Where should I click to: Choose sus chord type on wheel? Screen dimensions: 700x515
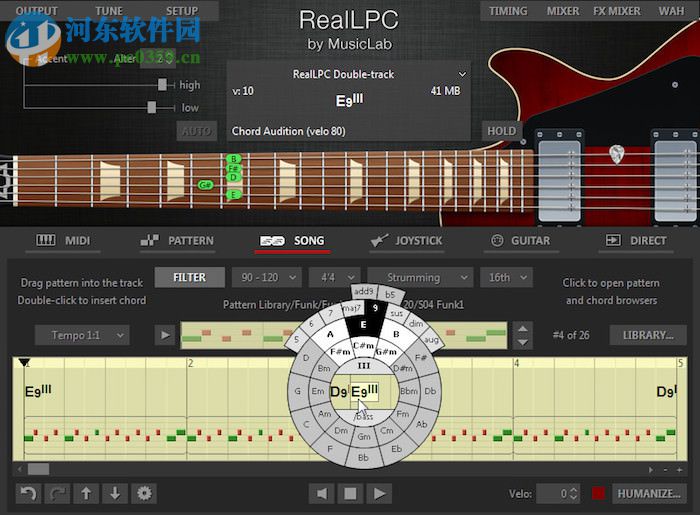click(396, 313)
